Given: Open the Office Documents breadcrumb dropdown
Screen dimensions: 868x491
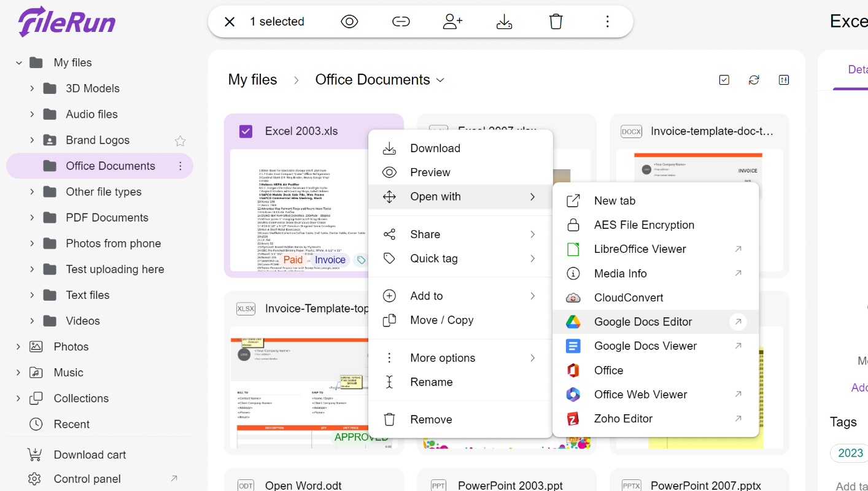Looking at the screenshot, I should [440, 80].
